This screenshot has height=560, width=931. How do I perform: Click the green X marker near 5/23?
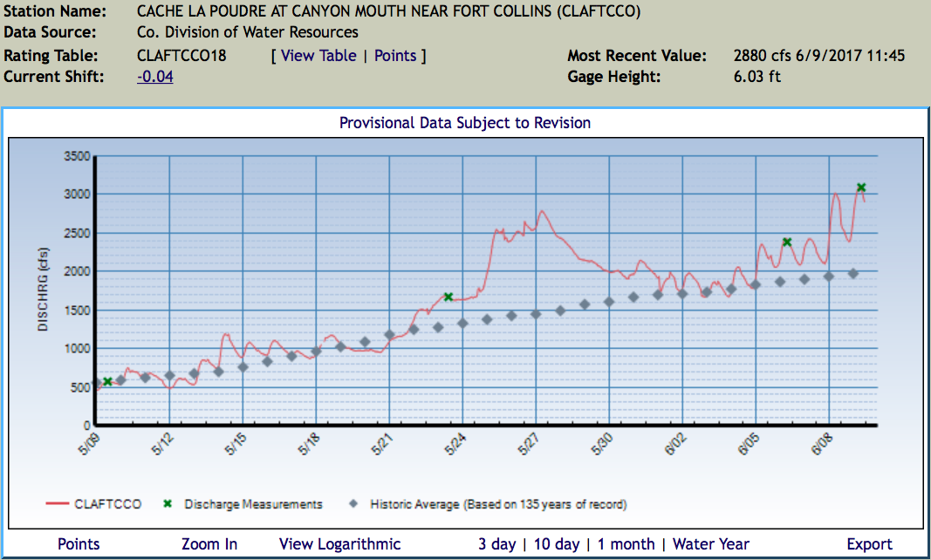(448, 297)
